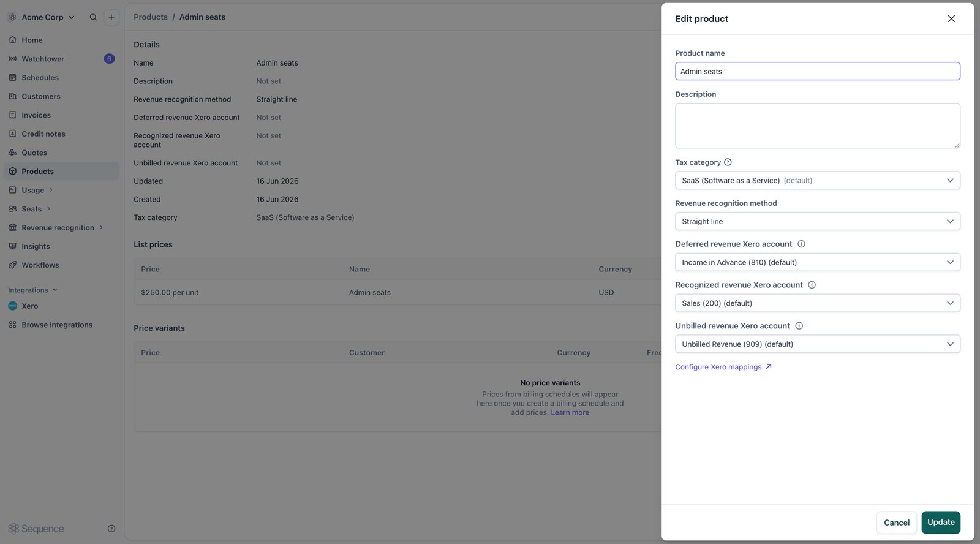Click the Watchtower broadcast icon
980x544 pixels.
pyautogui.click(x=13, y=59)
